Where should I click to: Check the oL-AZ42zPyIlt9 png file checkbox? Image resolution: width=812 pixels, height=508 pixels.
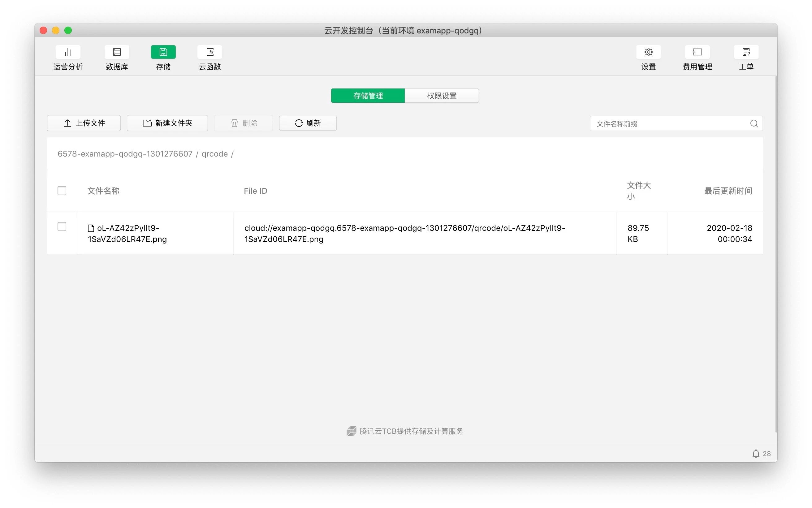[x=62, y=226]
